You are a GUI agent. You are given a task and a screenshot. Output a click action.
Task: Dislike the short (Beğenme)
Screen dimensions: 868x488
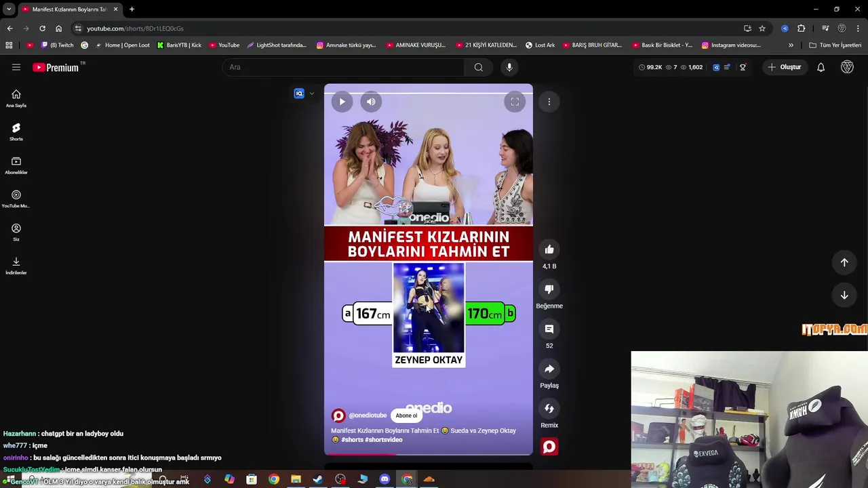pyautogui.click(x=549, y=289)
